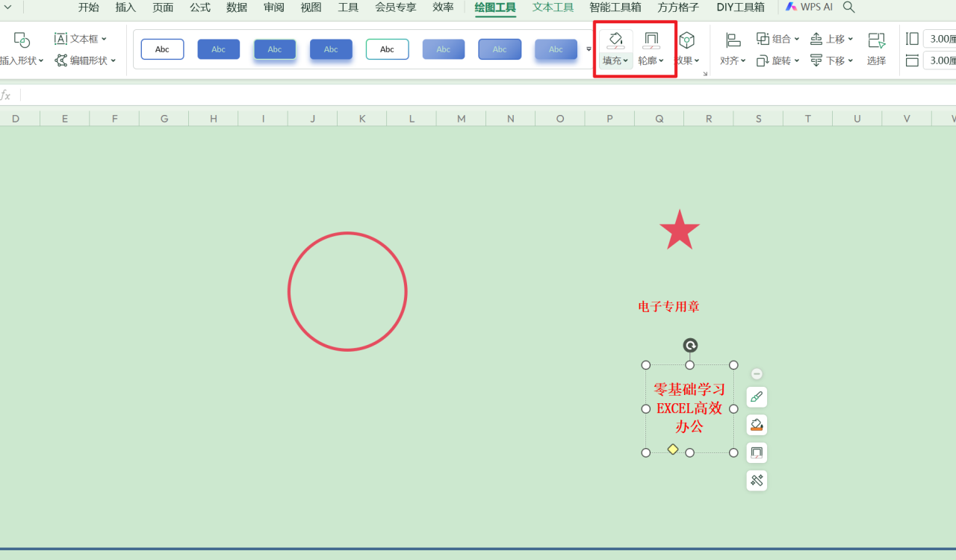Viewport: 956px width, 560px height.
Task: Click the fx insert function icon
Action: point(6,96)
